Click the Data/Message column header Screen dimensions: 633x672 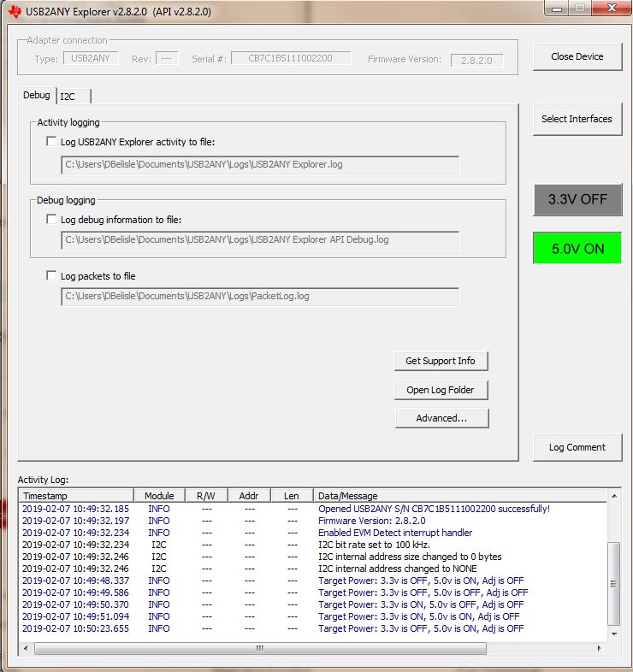[460, 496]
